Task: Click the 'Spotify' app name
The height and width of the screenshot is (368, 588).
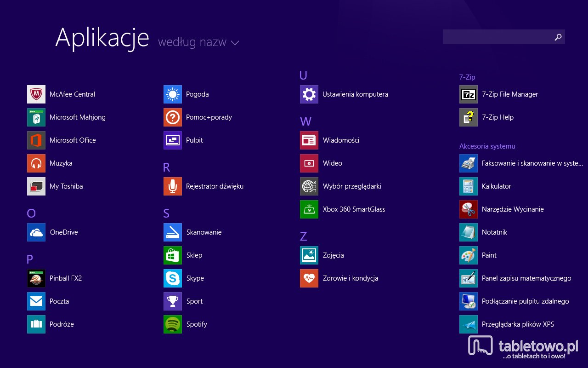Action: click(x=197, y=324)
